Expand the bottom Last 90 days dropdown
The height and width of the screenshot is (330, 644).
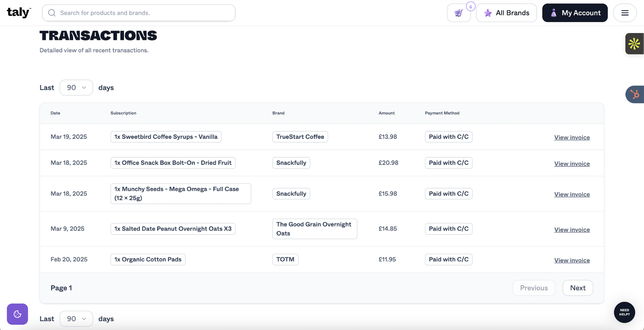pos(76,319)
